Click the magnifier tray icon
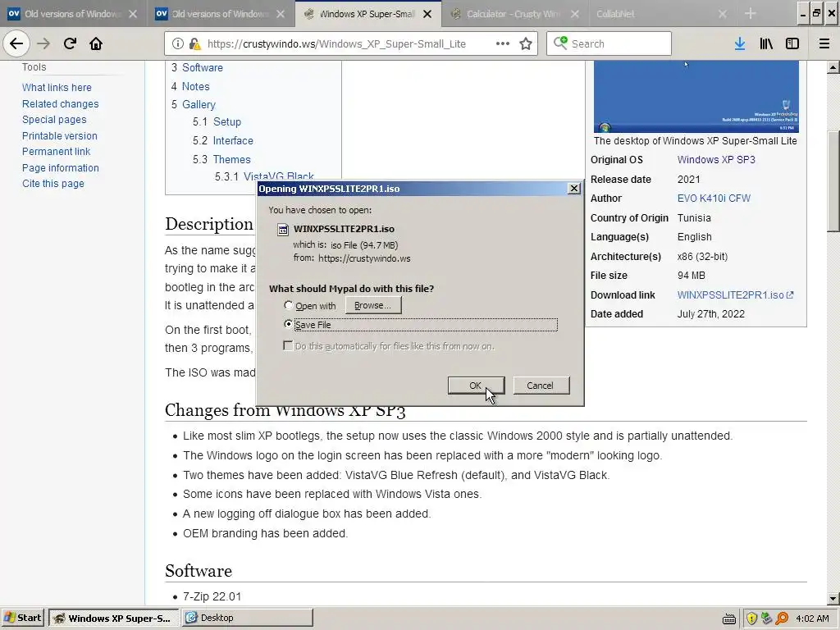The width and height of the screenshot is (840, 630). click(x=782, y=619)
